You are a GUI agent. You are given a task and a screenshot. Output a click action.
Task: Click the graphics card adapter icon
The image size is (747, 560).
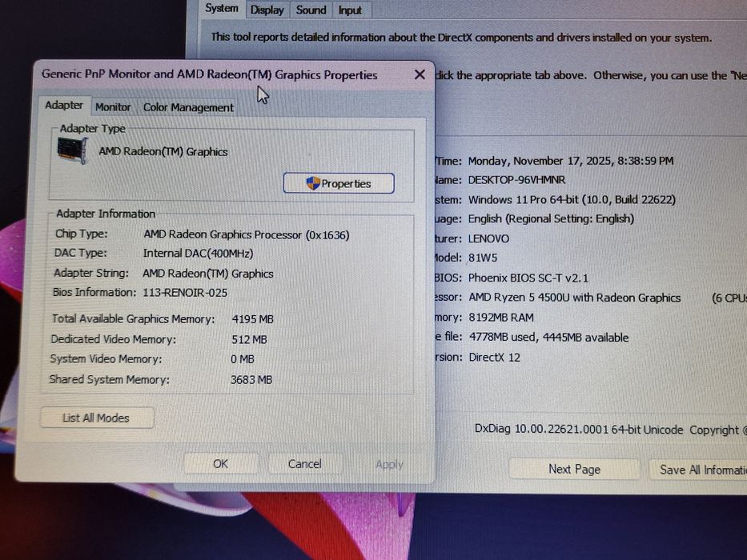72,150
